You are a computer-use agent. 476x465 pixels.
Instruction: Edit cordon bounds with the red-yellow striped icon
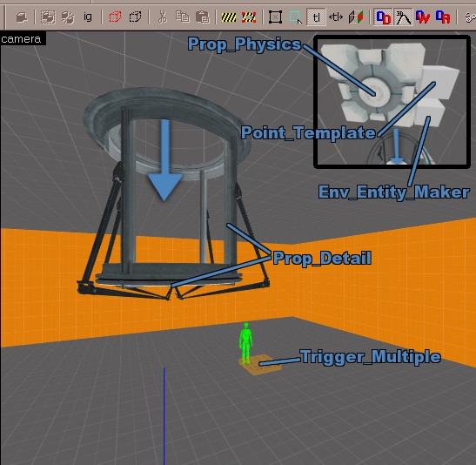[249, 17]
